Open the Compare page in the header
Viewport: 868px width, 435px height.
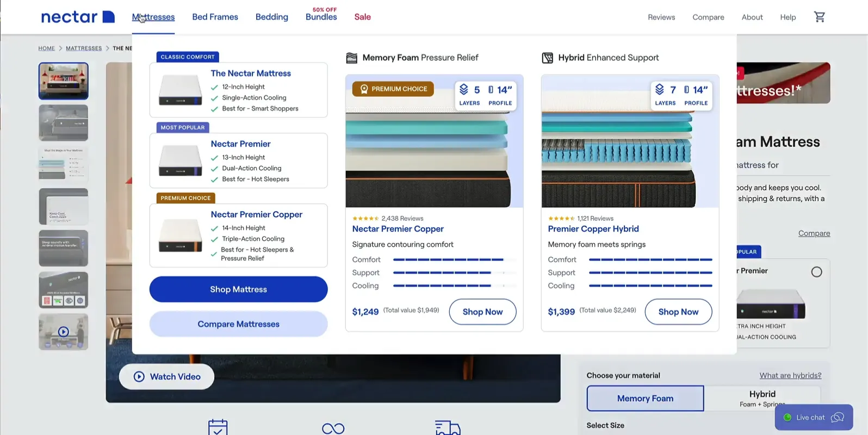click(708, 17)
